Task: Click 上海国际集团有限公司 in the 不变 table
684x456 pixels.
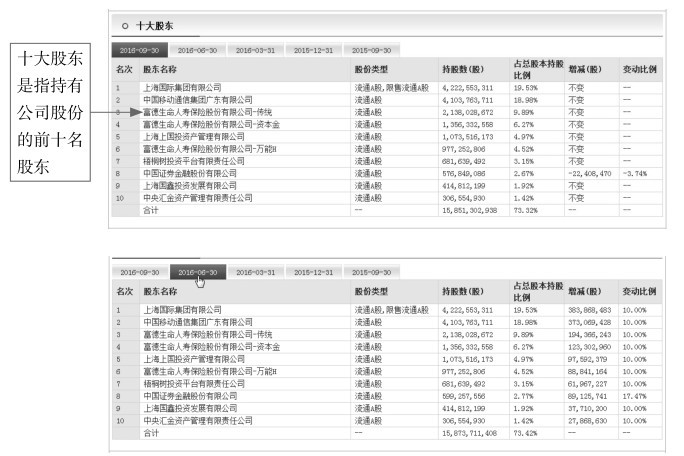Action: (182, 88)
